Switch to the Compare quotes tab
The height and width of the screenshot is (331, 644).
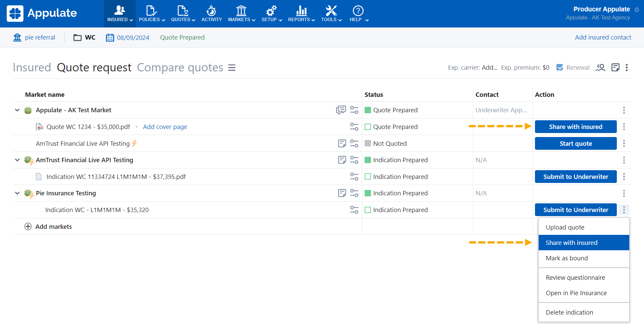pyautogui.click(x=180, y=68)
